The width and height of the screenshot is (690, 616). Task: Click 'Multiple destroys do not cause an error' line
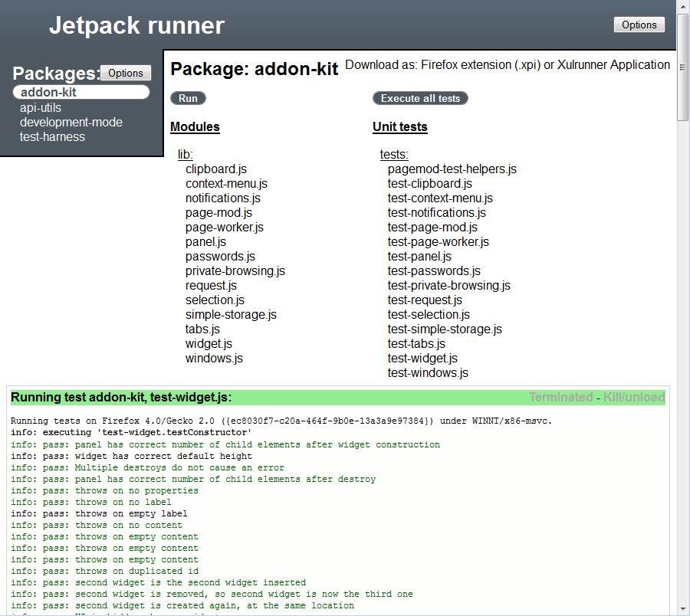(x=147, y=467)
